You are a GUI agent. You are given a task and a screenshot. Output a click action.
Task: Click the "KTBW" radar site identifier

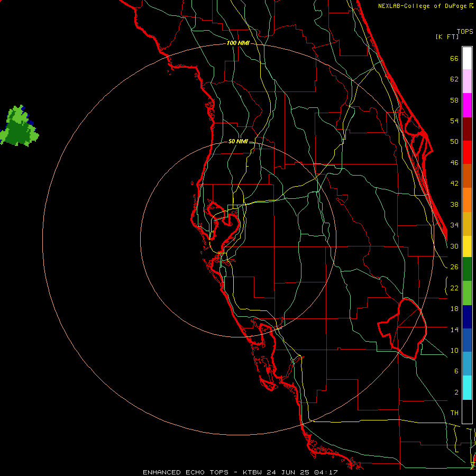(x=252, y=472)
